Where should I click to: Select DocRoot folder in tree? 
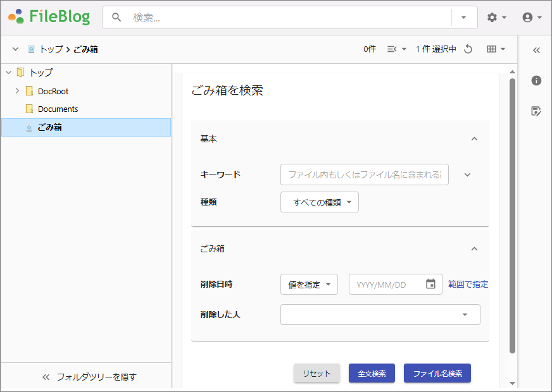pyautogui.click(x=53, y=92)
